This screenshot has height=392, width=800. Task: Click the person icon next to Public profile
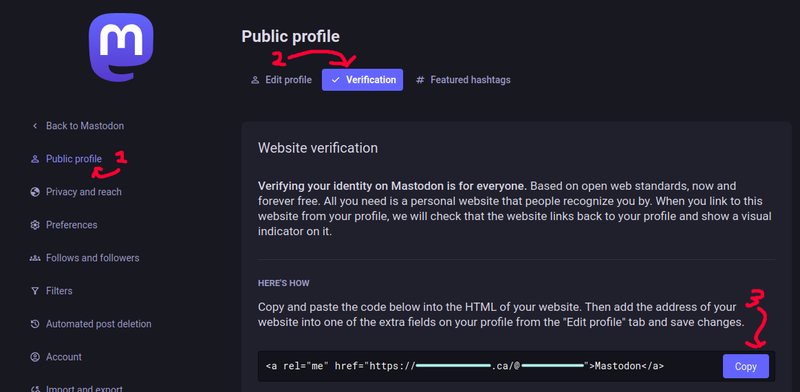[35, 159]
